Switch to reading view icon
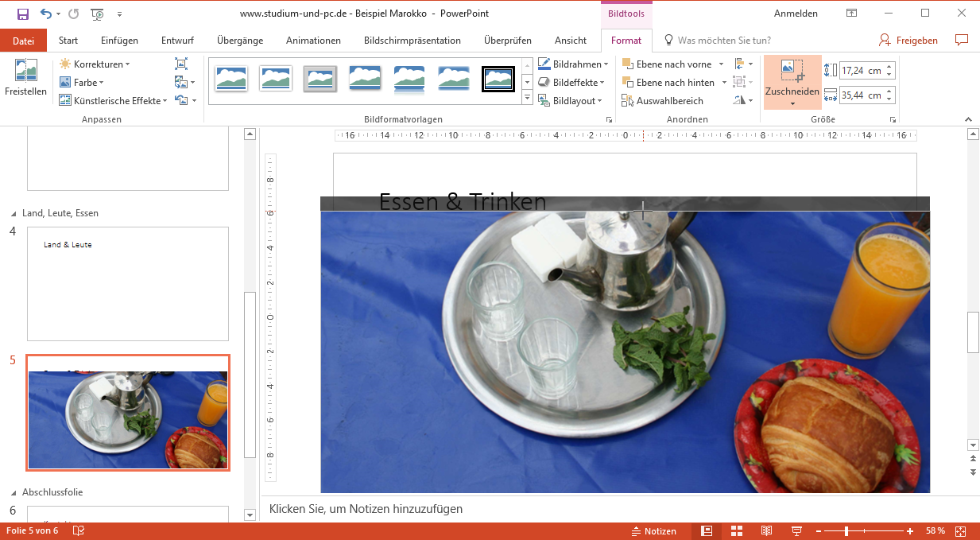The image size is (980, 540). (x=766, y=530)
